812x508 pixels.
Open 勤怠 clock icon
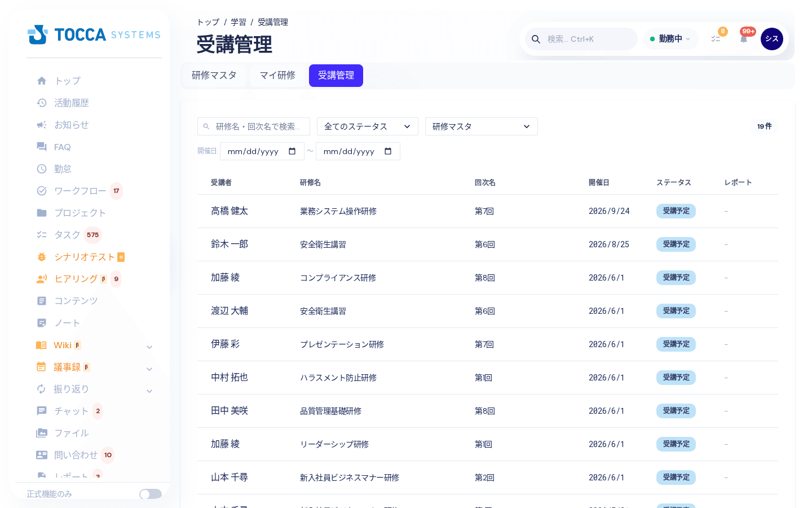[42, 169]
